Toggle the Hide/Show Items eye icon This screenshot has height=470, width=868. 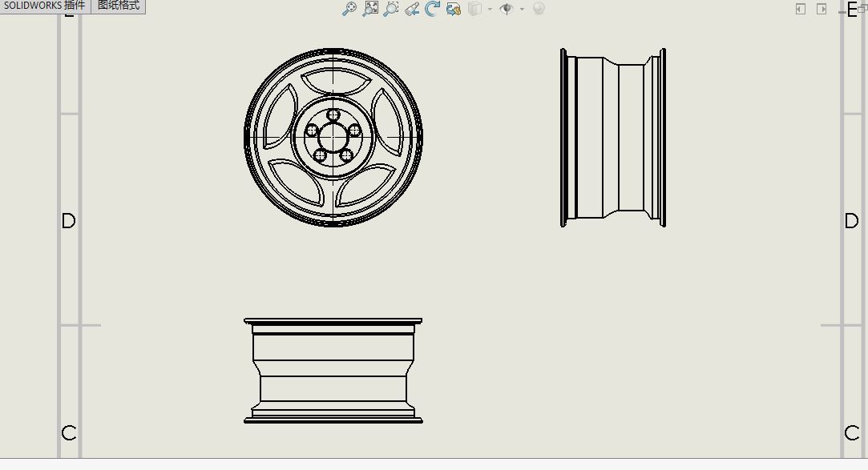pyautogui.click(x=506, y=8)
